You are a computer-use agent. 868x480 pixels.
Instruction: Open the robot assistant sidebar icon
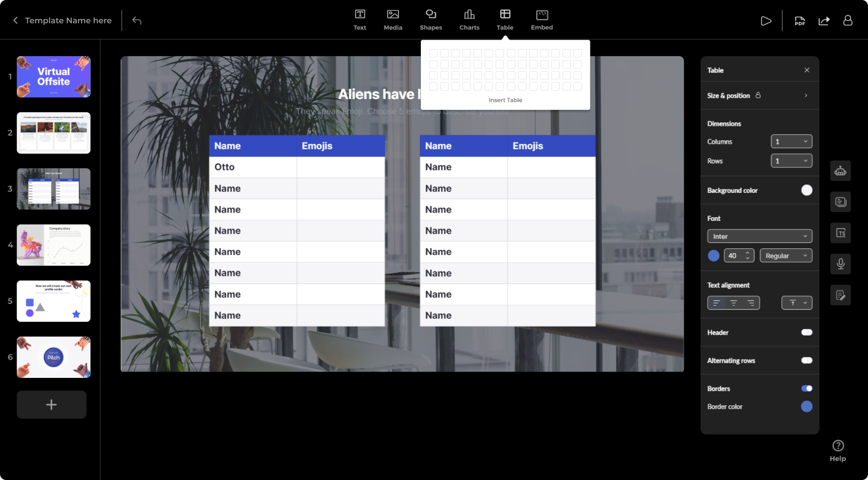click(841, 171)
